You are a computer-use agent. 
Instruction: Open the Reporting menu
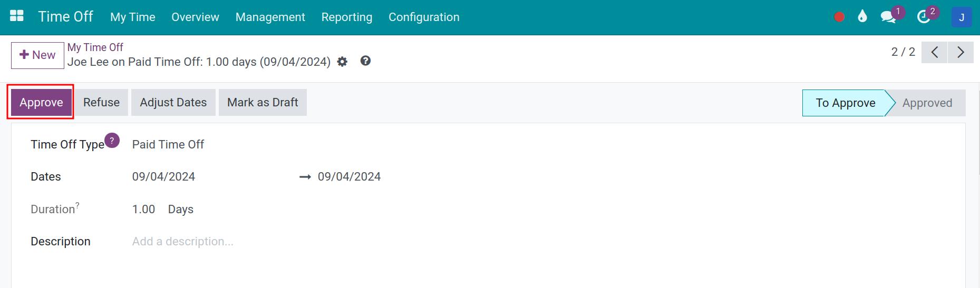click(347, 17)
